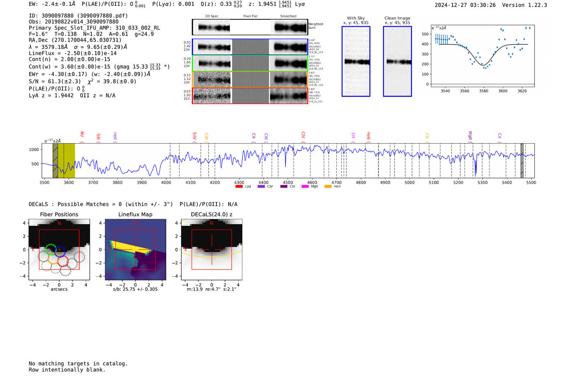576x392 pixels.
Task: Click the red-row Smoothed spectrum panel
Action: point(288,96)
